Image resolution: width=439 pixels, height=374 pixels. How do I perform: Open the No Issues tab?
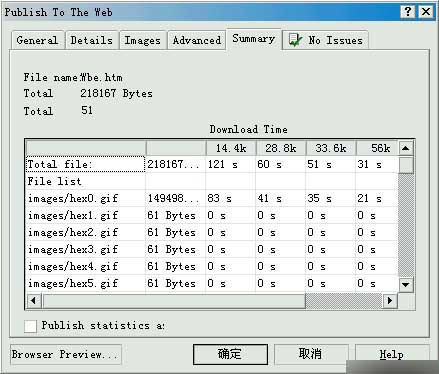click(x=326, y=40)
